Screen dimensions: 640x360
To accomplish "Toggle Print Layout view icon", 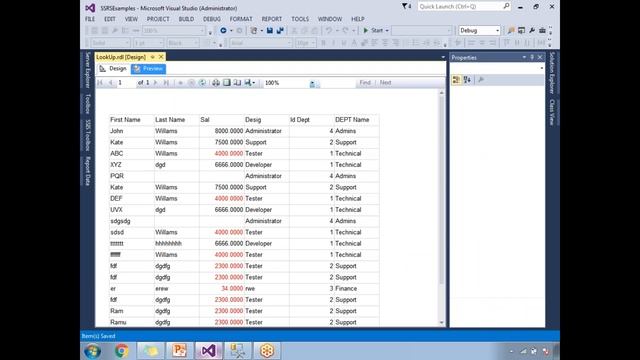I will coord(227,83).
